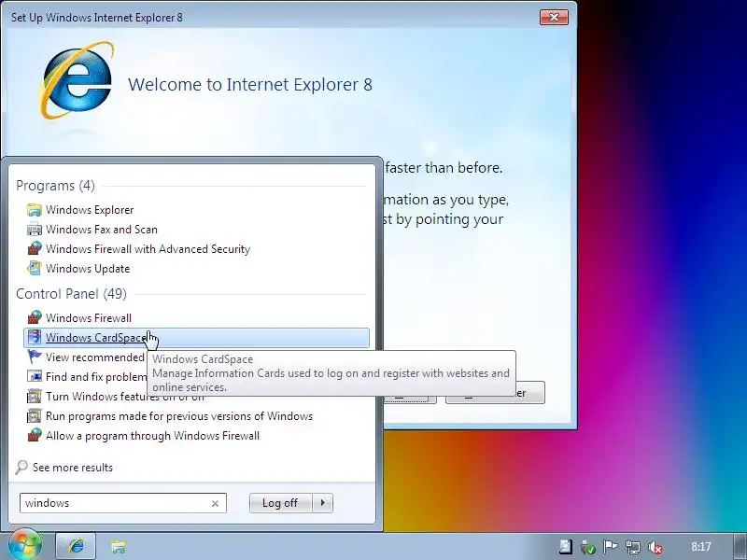Expand the Programs (4) results header
747x560 pixels.
pyautogui.click(x=55, y=185)
